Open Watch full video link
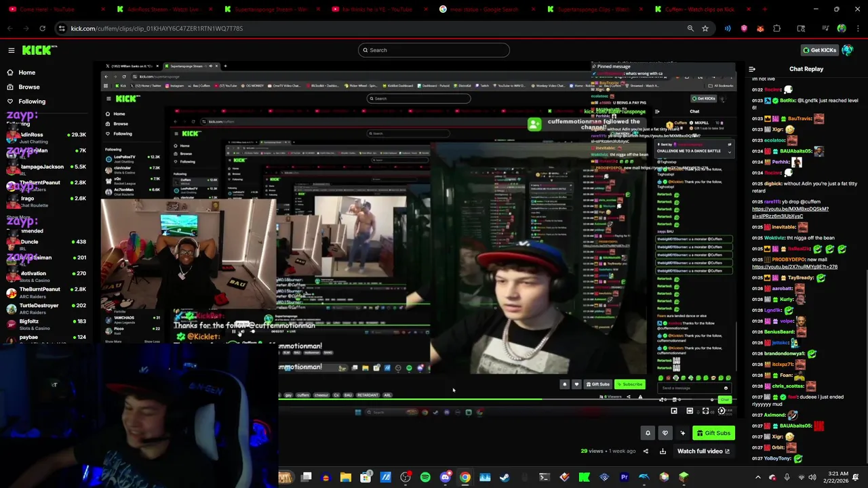 click(x=703, y=451)
